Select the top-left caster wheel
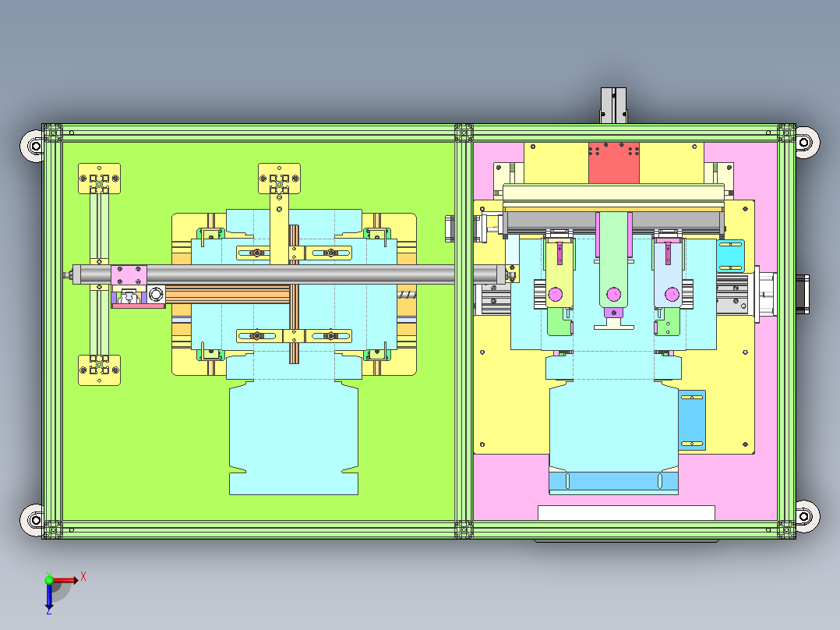 click(x=34, y=145)
